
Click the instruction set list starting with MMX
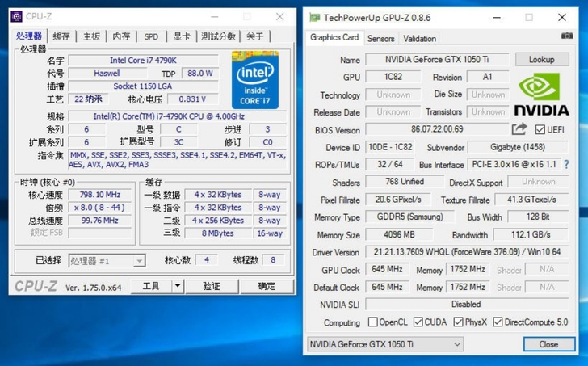pos(178,160)
